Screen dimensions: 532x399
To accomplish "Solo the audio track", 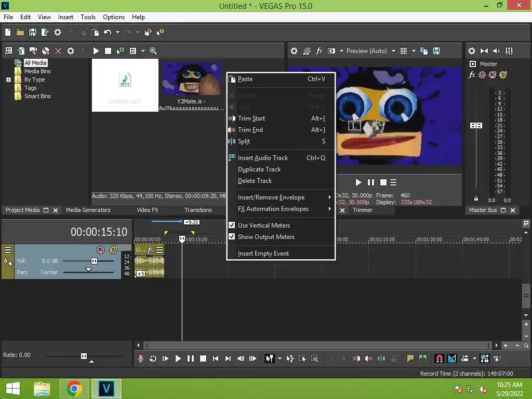I will pos(113,250).
